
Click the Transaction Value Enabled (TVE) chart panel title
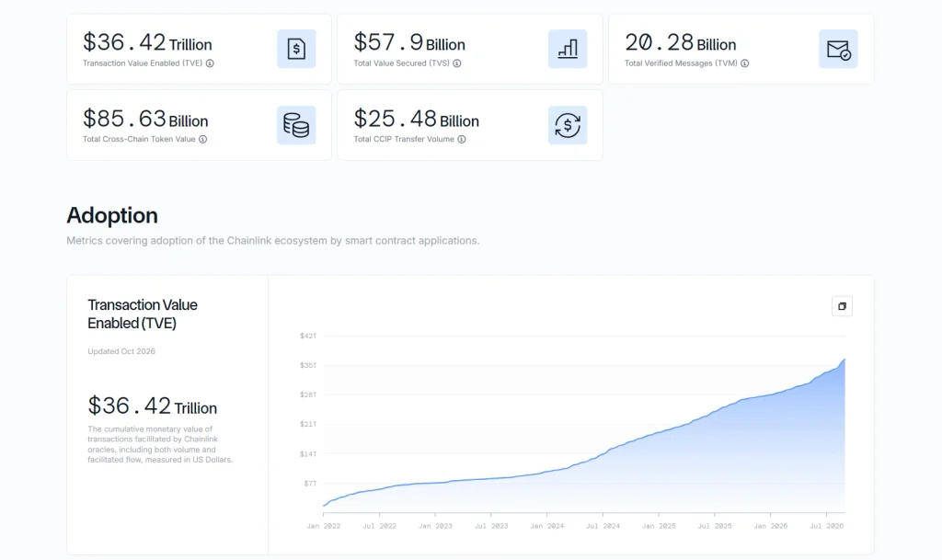(x=143, y=314)
